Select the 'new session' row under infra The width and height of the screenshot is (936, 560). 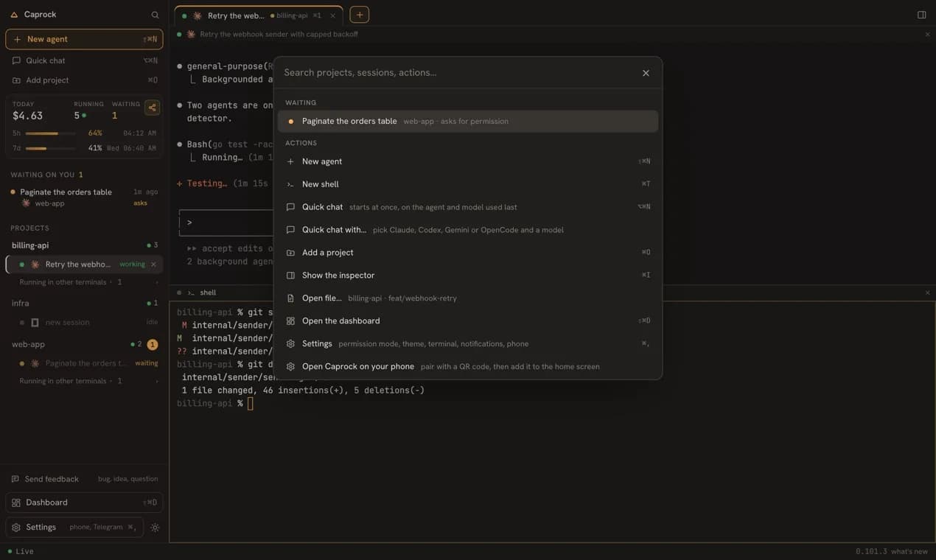[87, 322]
